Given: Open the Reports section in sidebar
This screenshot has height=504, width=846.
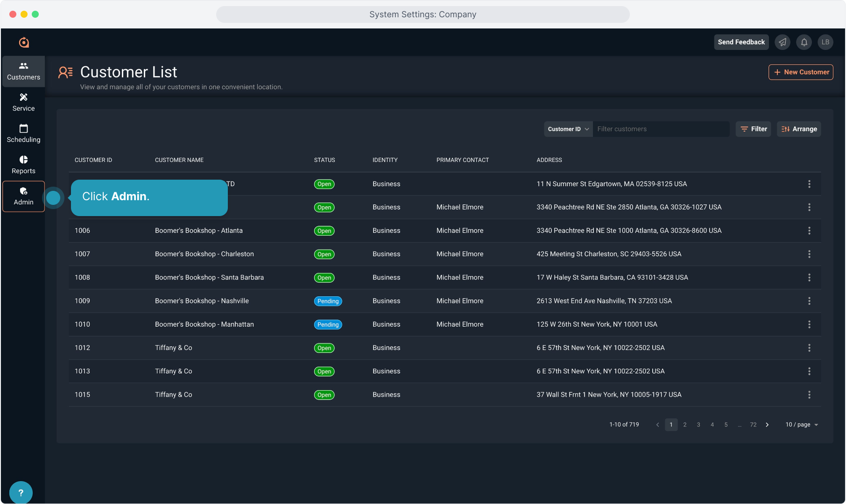Looking at the screenshot, I should pyautogui.click(x=23, y=165).
